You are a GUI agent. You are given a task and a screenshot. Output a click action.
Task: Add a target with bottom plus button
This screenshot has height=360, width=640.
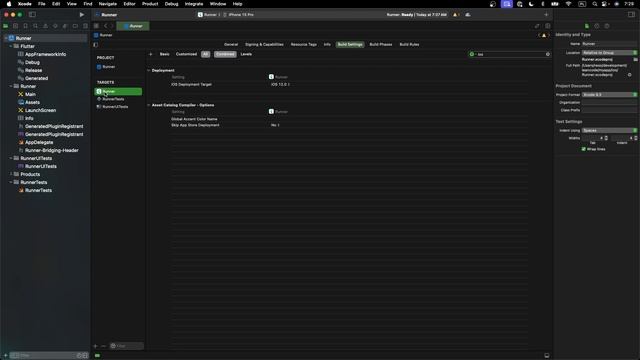coord(96,346)
